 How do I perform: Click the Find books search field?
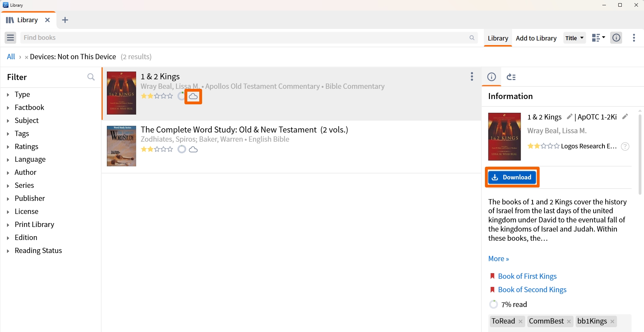(249, 38)
